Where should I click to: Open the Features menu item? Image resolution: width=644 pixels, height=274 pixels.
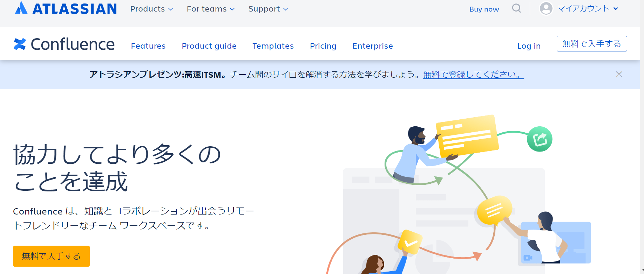(x=148, y=46)
